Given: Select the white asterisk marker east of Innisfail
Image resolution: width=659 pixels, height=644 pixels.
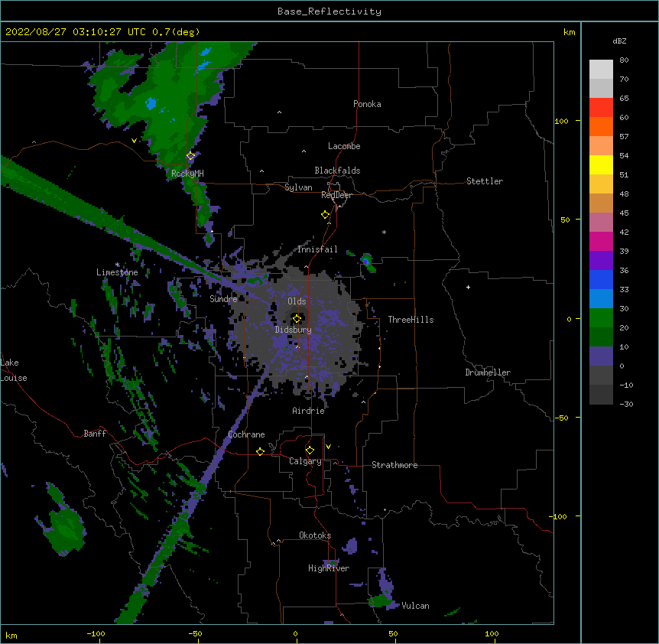Looking at the screenshot, I should tap(384, 232).
